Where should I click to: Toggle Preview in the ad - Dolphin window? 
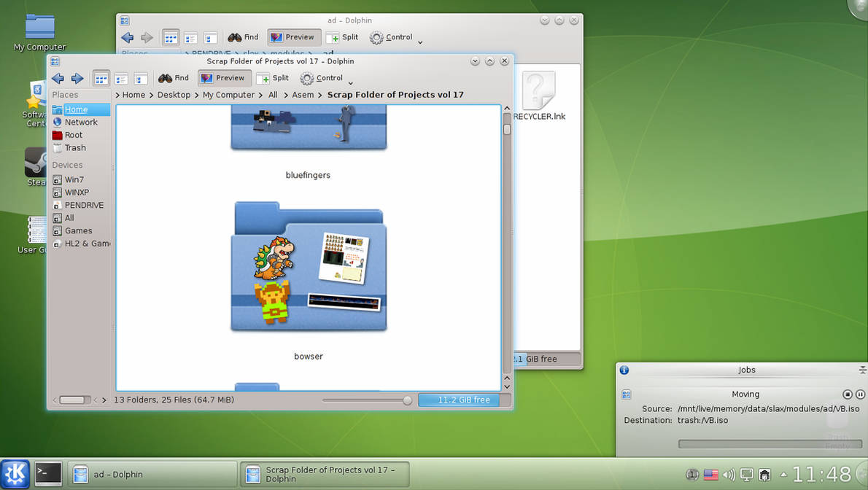294,37
